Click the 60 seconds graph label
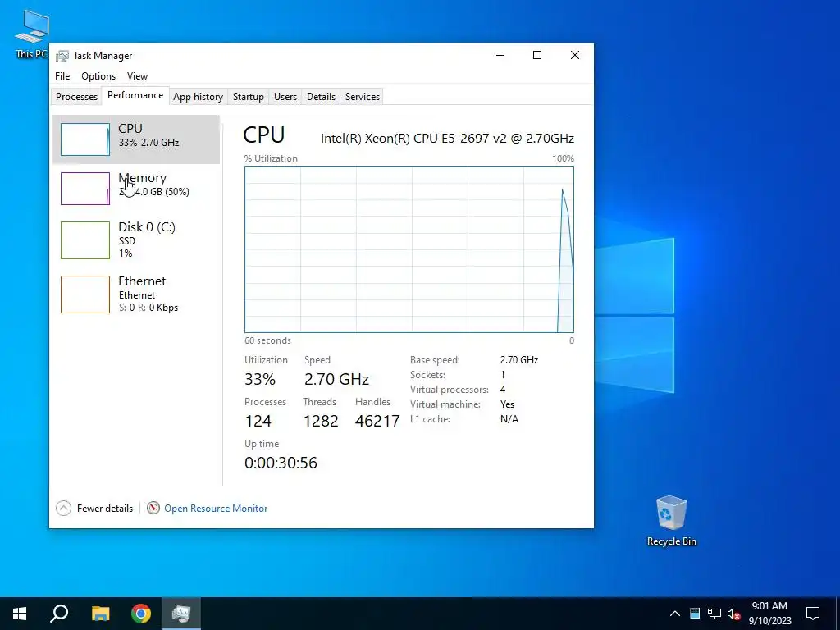This screenshot has width=840, height=630. (267, 340)
